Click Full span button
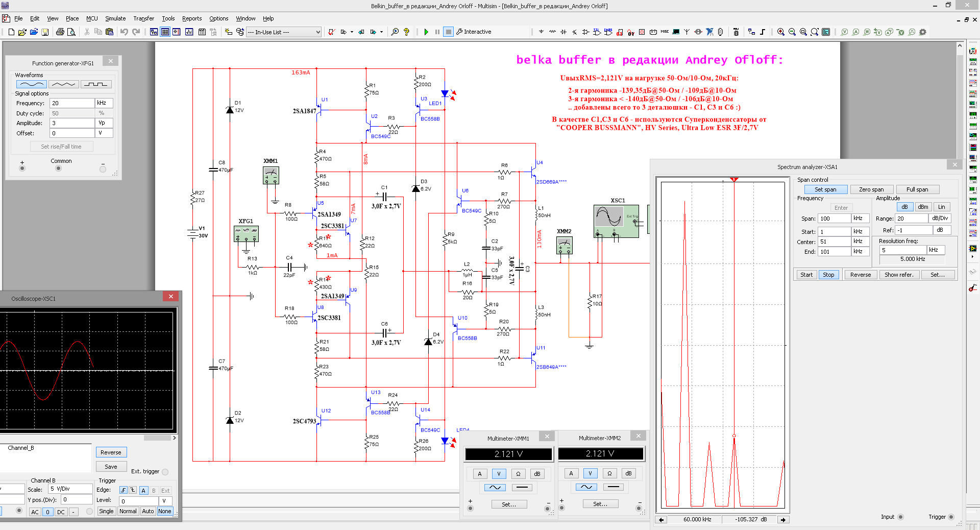The height and width of the screenshot is (530, 980). pos(917,189)
